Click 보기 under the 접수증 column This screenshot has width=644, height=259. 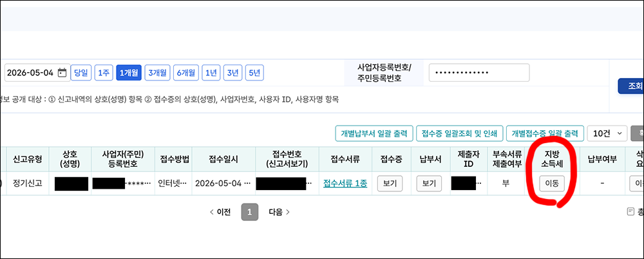pyautogui.click(x=390, y=184)
